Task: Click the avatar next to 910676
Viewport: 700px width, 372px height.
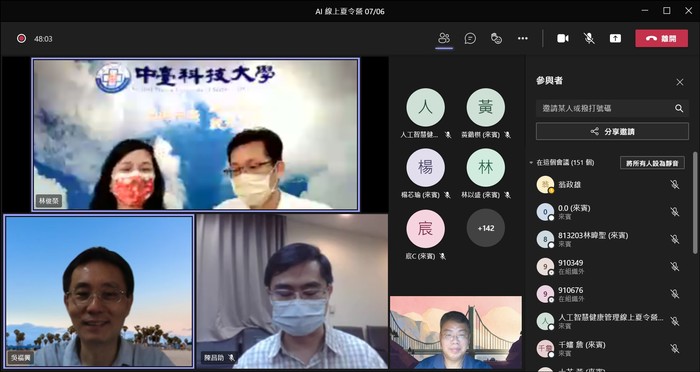Action: 545,294
